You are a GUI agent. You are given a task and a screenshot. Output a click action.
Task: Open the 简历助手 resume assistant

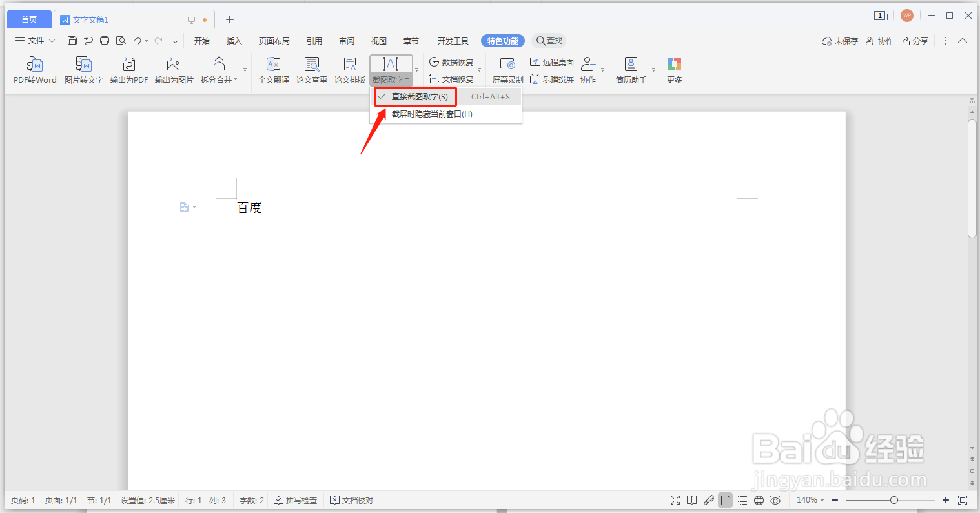pos(631,70)
